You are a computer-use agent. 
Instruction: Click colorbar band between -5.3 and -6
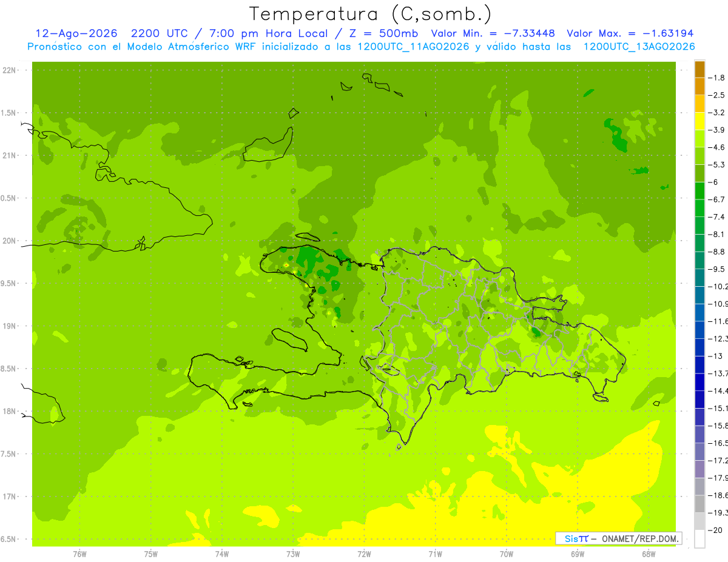(x=700, y=173)
